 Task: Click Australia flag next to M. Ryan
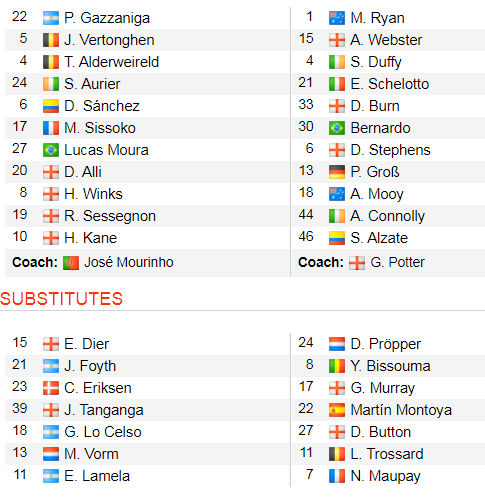[x=337, y=18]
